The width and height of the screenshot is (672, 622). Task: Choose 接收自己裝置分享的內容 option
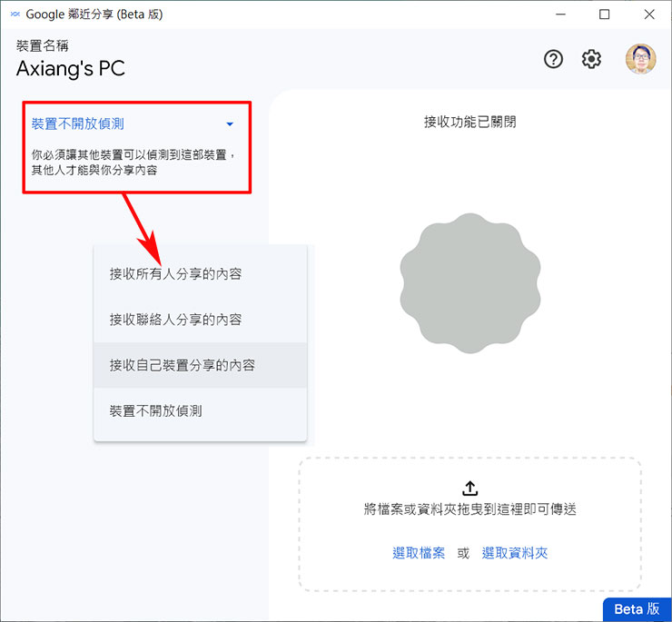[200, 365]
